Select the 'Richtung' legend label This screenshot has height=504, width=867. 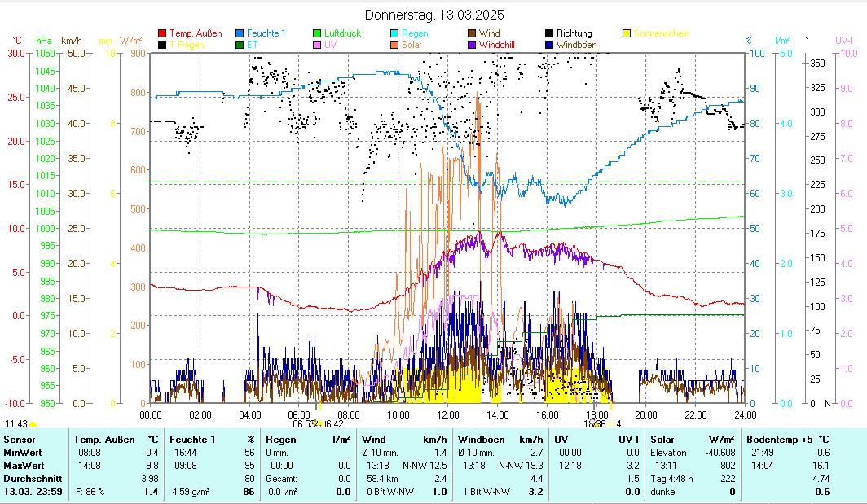point(574,33)
